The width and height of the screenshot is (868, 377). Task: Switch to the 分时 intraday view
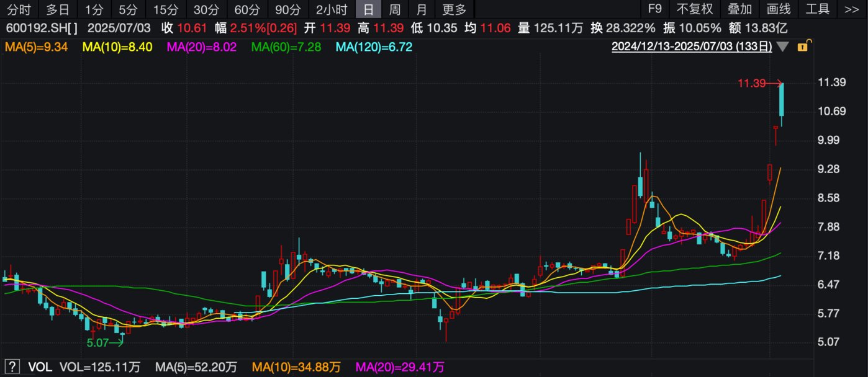(x=19, y=9)
